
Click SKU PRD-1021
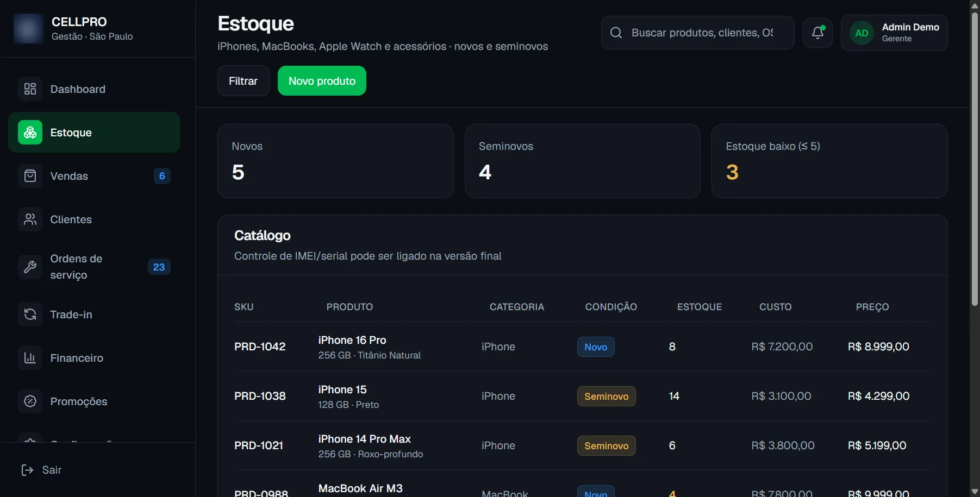click(x=259, y=445)
